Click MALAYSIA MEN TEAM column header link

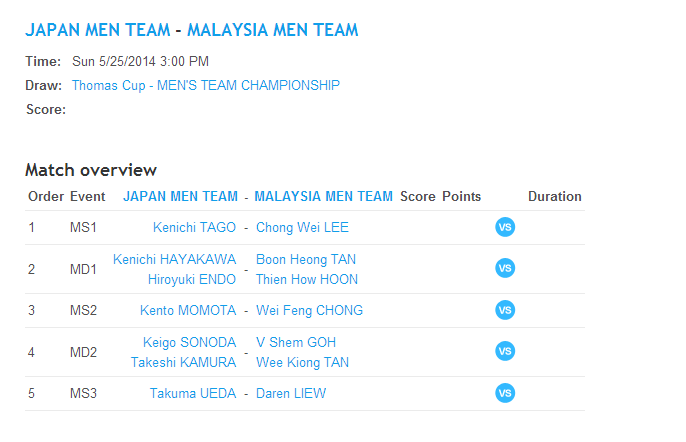click(x=323, y=197)
